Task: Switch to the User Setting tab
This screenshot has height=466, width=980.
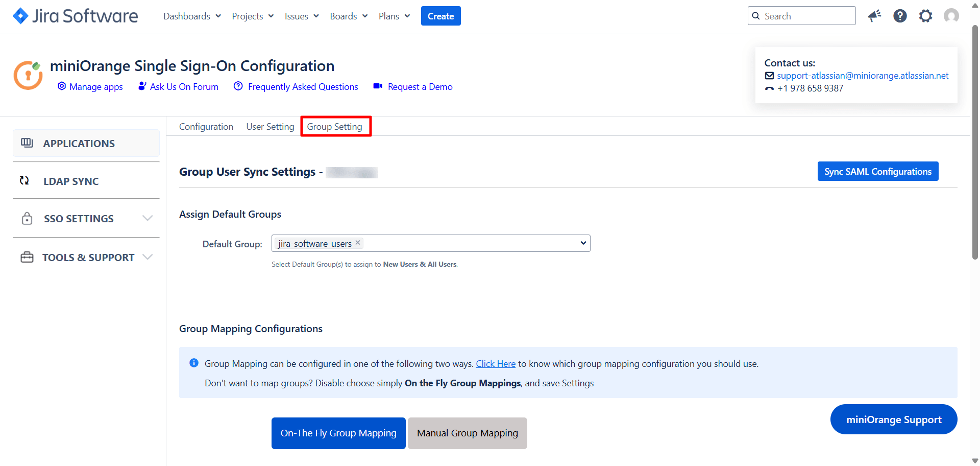Action: coord(270,127)
